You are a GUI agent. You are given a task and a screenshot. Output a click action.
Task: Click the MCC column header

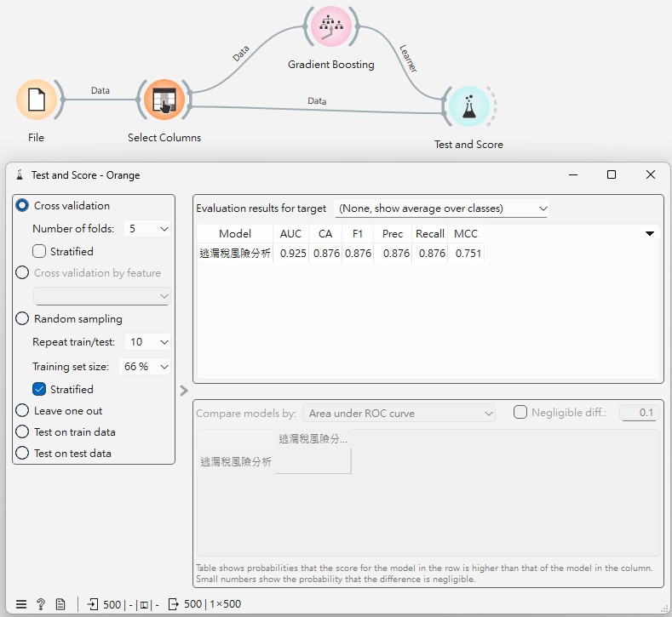click(466, 233)
